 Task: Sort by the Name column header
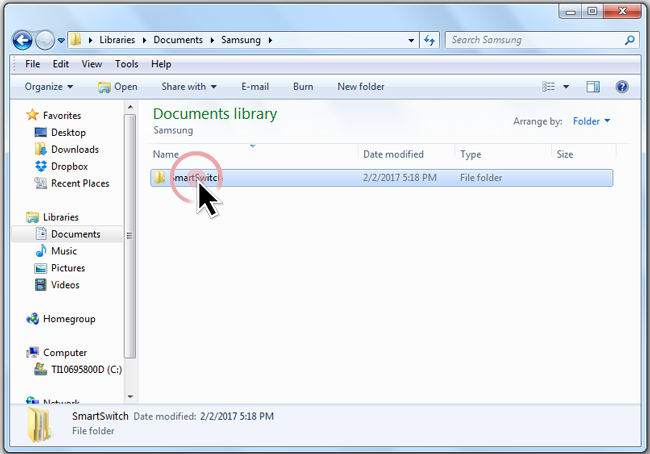tap(166, 155)
